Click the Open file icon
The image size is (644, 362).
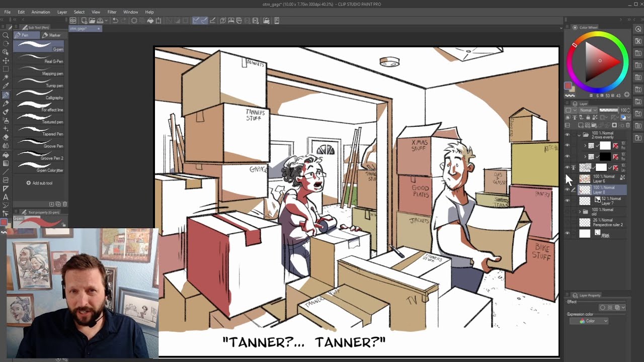pyautogui.click(x=92, y=21)
